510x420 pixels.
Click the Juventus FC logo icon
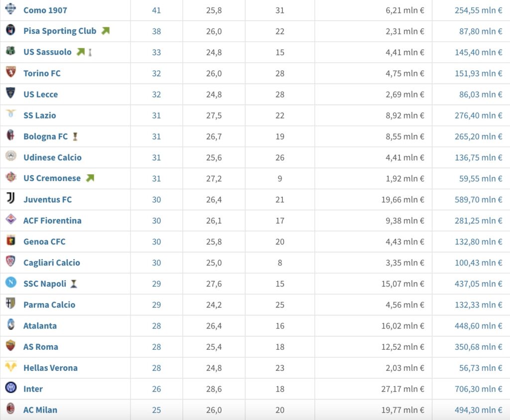click(x=10, y=199)
